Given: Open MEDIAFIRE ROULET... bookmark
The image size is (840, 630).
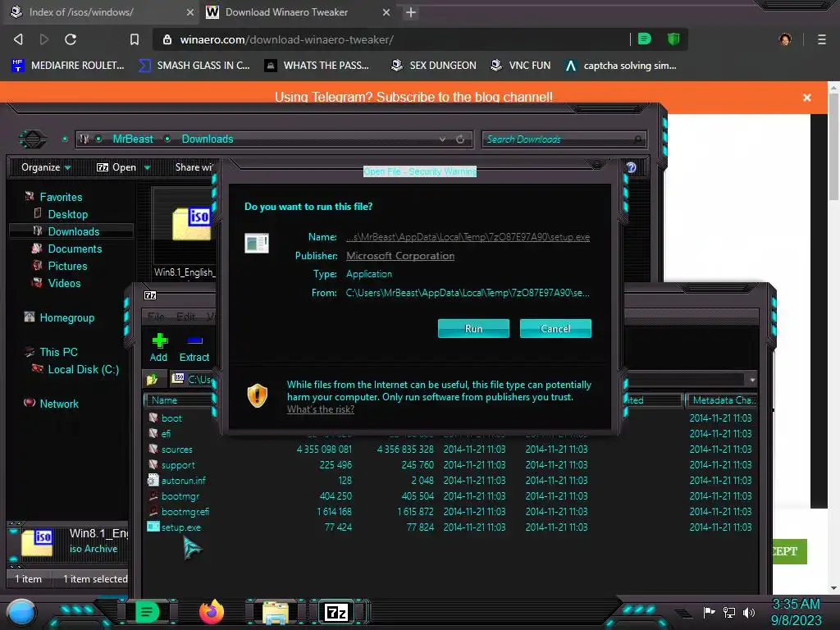Looking at the screenshot, I should pos(68,66).
